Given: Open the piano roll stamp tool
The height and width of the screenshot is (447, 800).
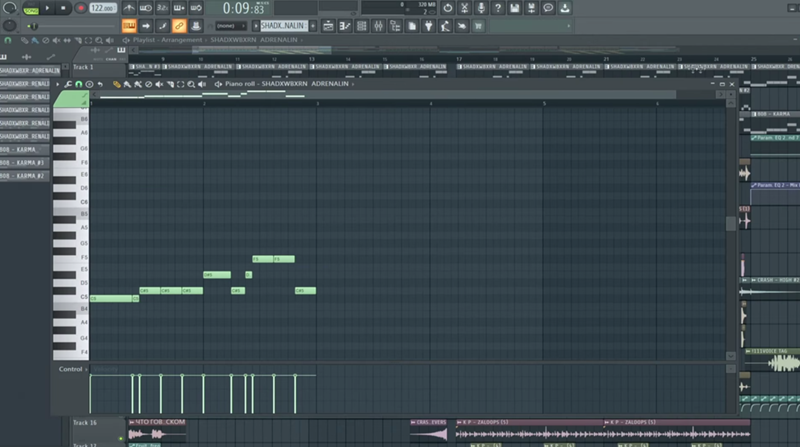Looking at the screenshot, I should [x=89, y=84].
